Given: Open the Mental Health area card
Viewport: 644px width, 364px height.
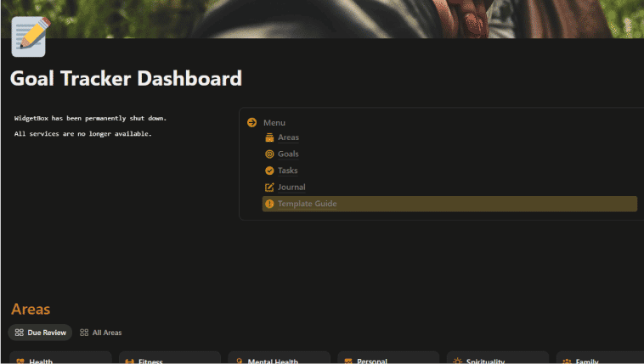Looking at the screenshot, I should 280,358.
